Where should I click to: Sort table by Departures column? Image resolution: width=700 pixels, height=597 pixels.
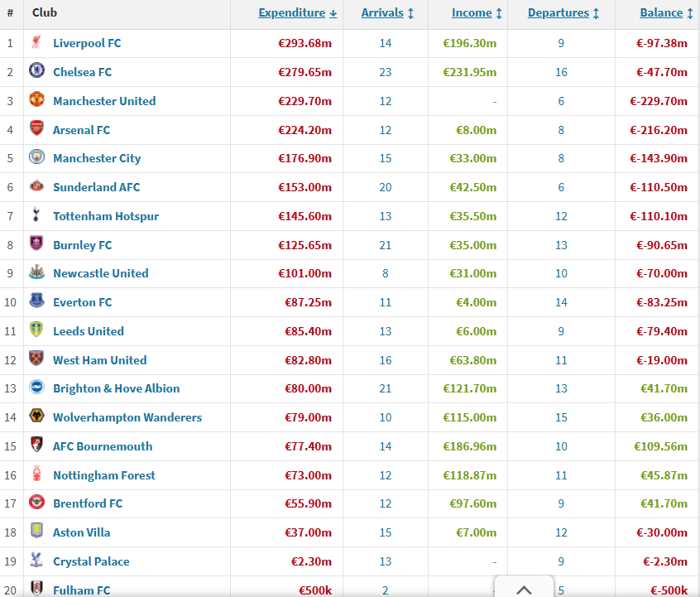563,13
